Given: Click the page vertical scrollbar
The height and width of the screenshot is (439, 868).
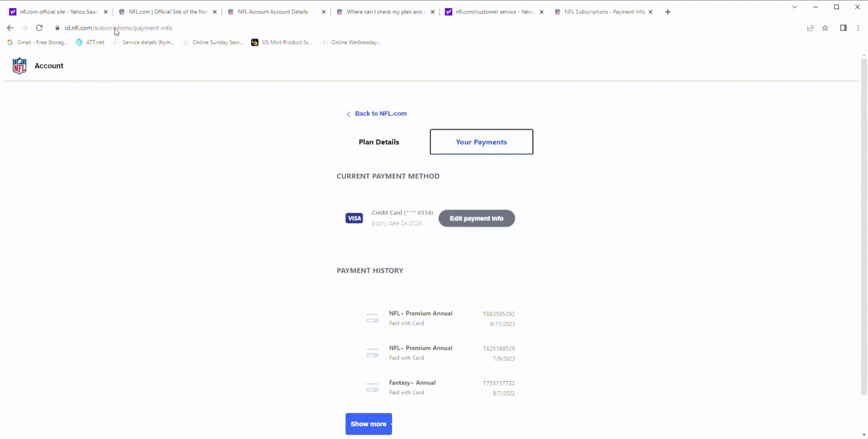Looking at the screenshot, I should coord(864,226).
